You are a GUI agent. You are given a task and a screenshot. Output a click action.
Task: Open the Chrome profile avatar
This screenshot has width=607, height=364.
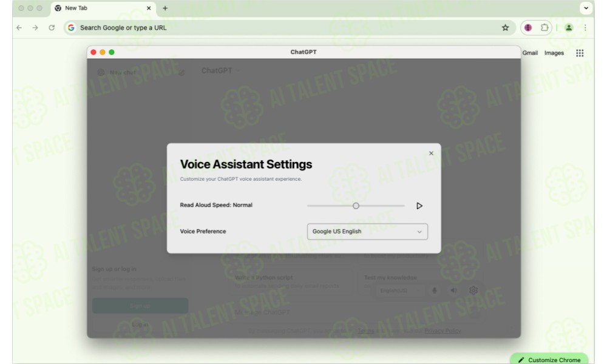pos(569,27)
